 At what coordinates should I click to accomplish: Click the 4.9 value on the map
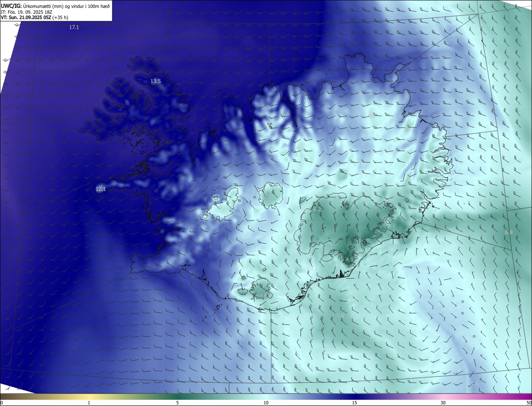click(350, 260)
